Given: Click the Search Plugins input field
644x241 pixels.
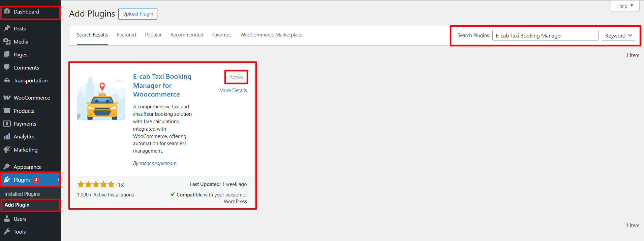Looking at the screenshot, I should tap(545, 35).
